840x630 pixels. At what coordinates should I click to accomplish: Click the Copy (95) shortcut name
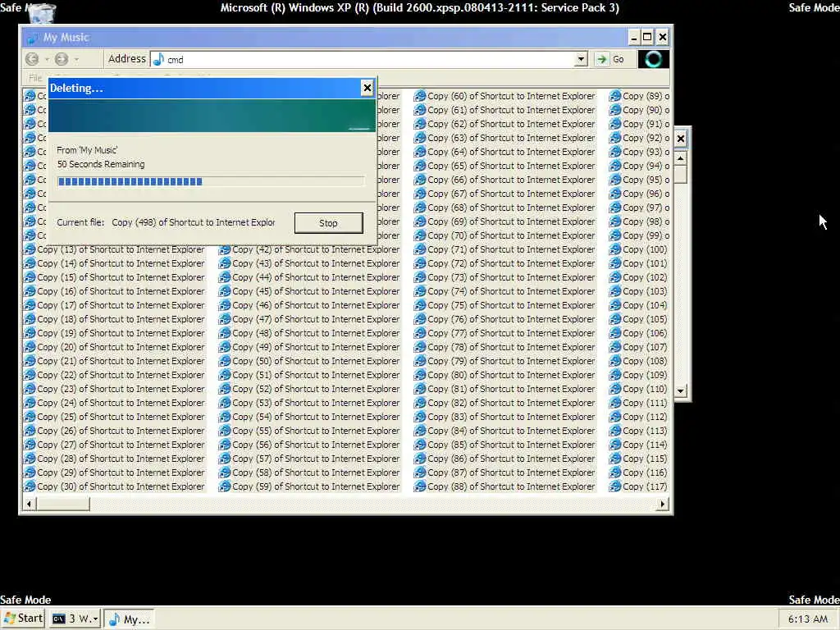[x=646, y=180]
